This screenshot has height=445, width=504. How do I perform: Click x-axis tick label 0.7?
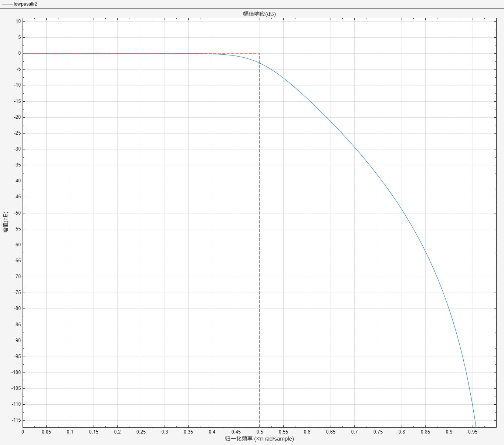coord(354,432)
